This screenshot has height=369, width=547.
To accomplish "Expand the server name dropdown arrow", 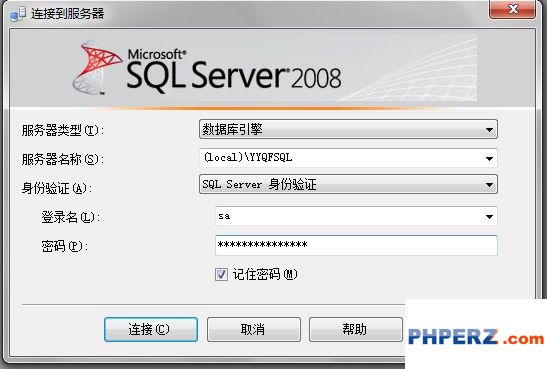I will point(489,159).
